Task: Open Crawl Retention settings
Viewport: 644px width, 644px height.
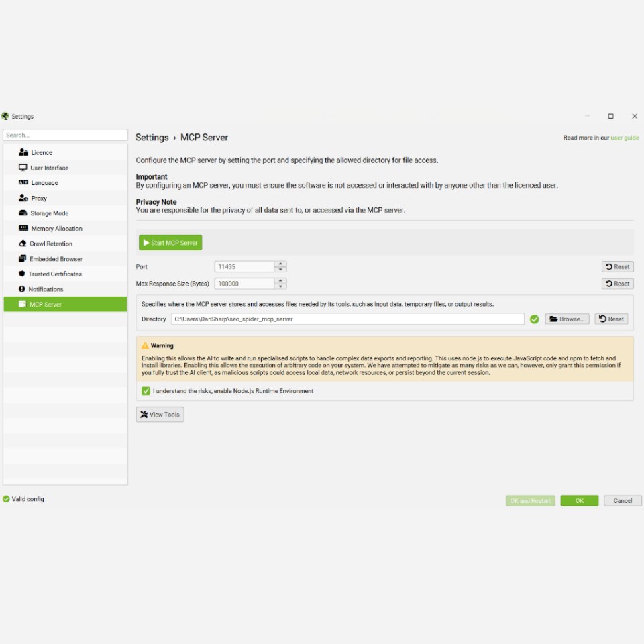Action: [65, 243]
